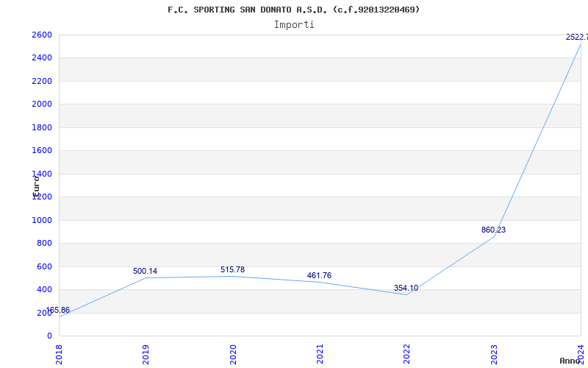The image size is (588, 368).
Task: Click the 2022 x-axis label
Action: click(x=407, y=355)
